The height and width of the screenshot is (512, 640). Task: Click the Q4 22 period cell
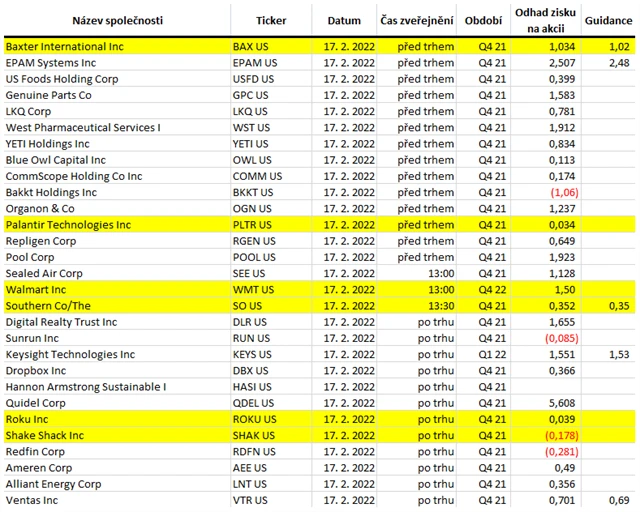point(484,289)
